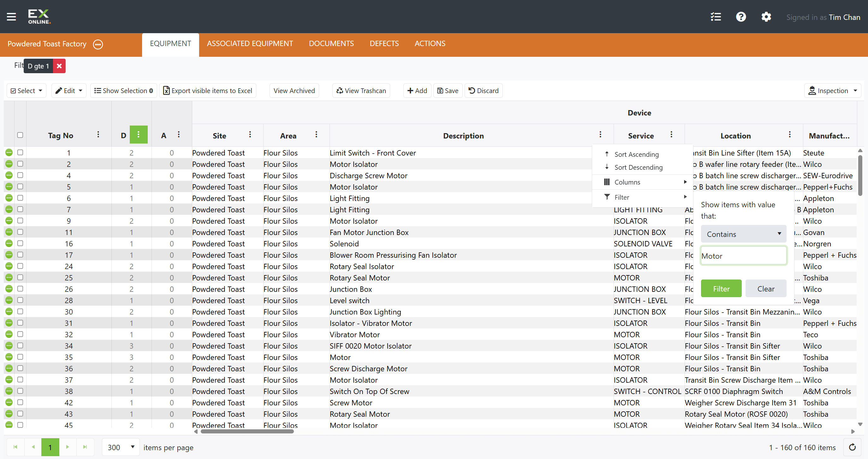Check the row checkbox for tag 11
Image resolution: width=868 pixels, height=459 pixels.
pyautogui.click(x=20, y=232)
